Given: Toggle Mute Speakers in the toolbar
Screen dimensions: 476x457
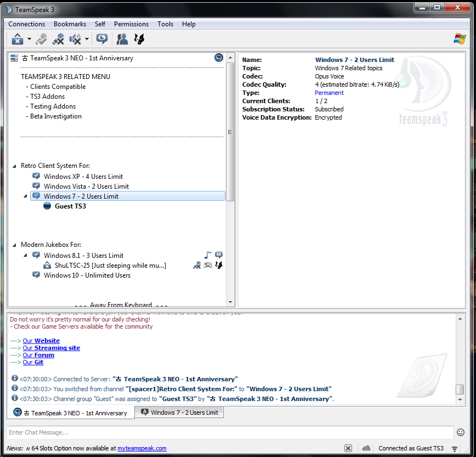Looking at the screenshot, I should tap(75, 39).
